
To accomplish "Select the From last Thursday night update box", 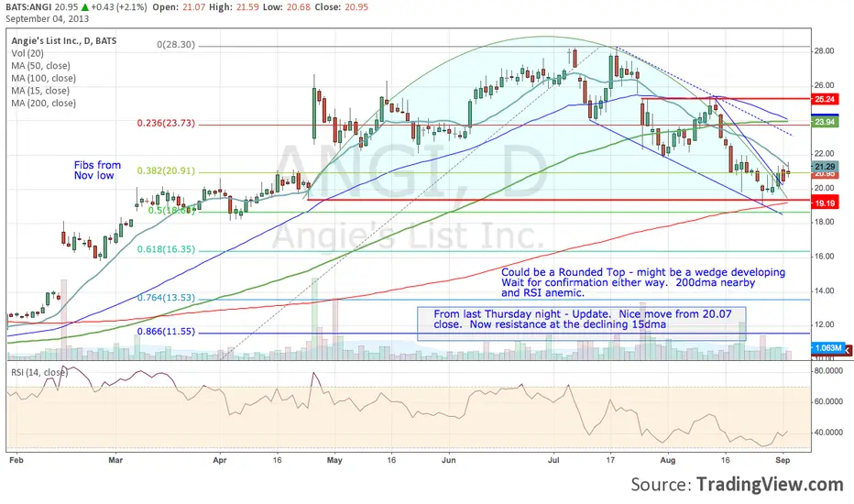I will (582, 323).
